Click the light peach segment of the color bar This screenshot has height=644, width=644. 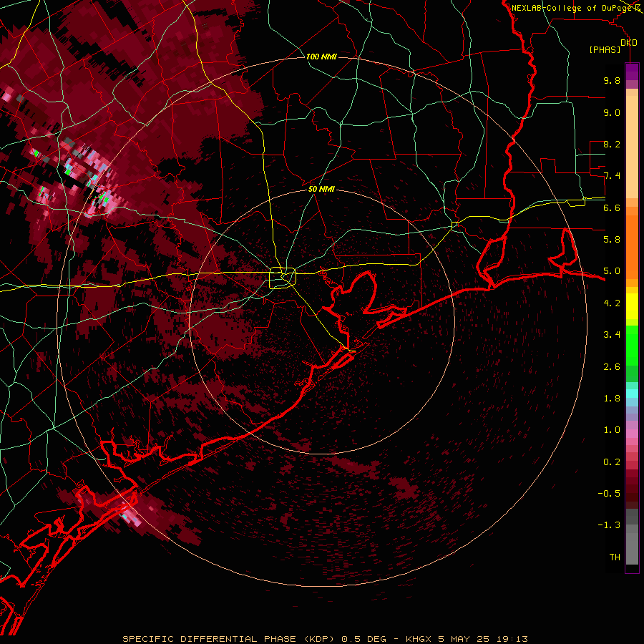(x=632, y=147)
